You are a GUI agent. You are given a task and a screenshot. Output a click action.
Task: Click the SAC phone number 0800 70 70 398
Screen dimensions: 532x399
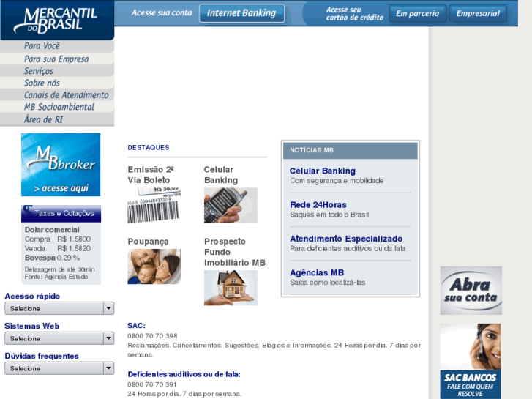coord(152,336)
